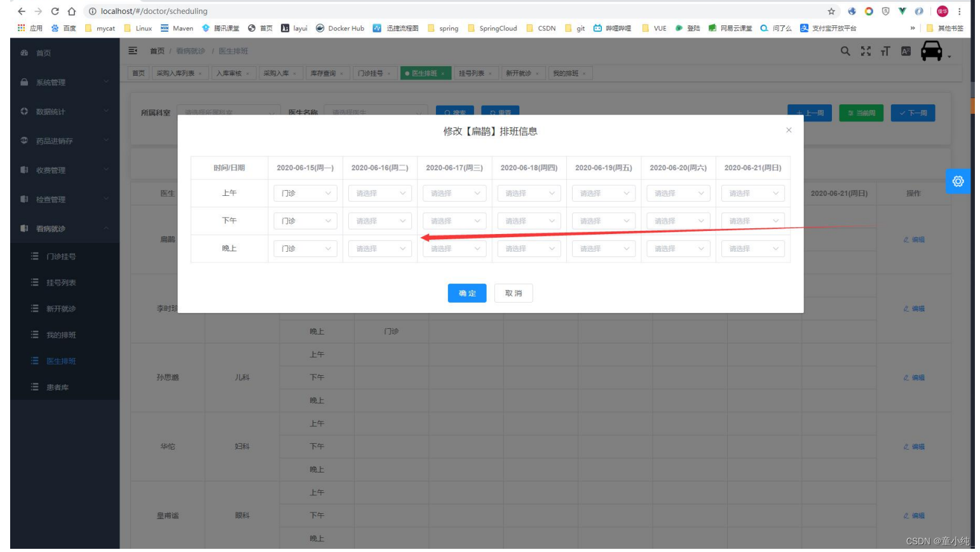Image resolution: width=980 pixels, height=552 pixels.
Task: Open 新开就诊 in sidebar submenu
Action: (65, 308)
